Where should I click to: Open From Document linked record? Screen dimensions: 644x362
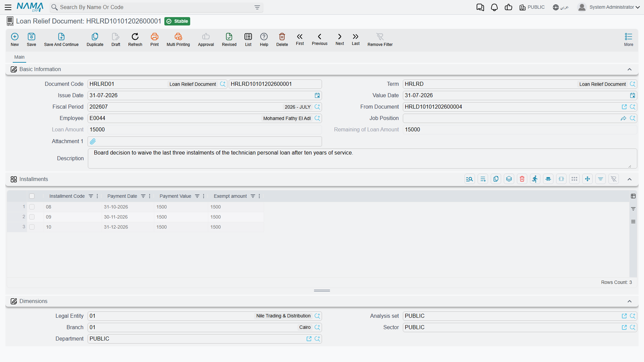tap(624, 107)
